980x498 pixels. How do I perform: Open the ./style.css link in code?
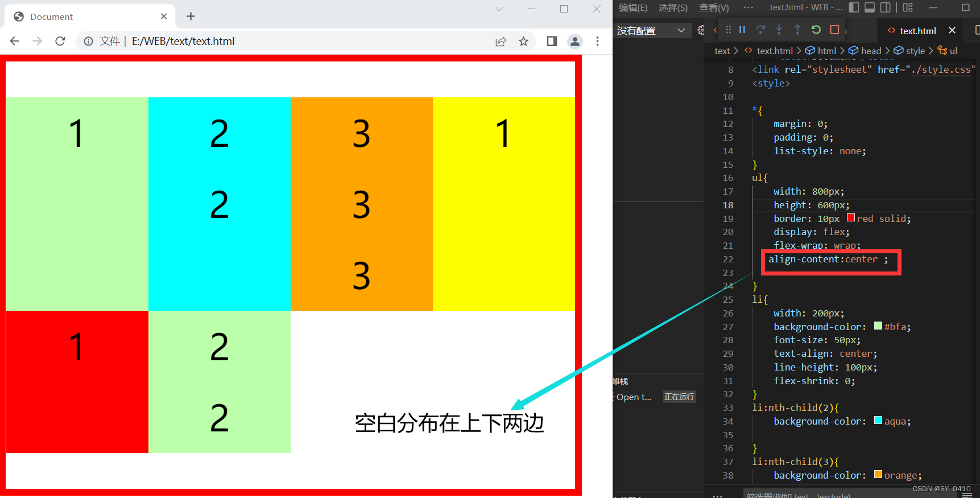pyautogui.click(x=941, y=69)
